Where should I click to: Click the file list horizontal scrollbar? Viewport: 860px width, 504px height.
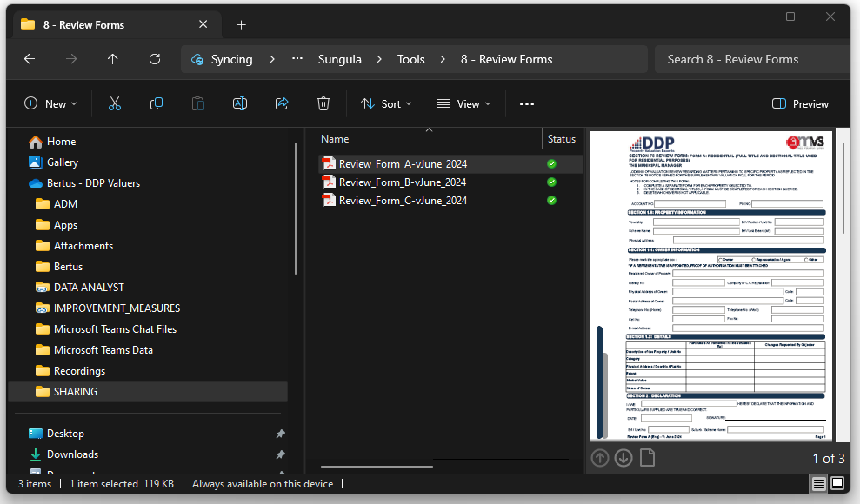click(377, 466)
